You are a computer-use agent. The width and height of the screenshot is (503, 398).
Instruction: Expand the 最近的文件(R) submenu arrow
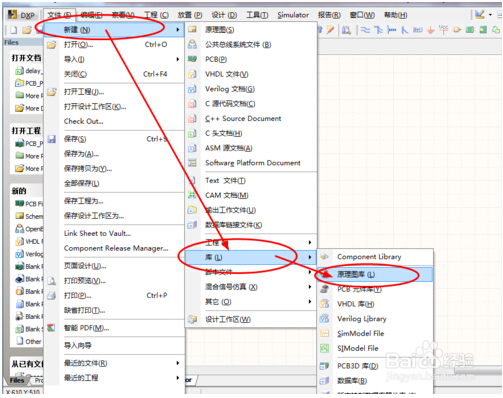(178, 363)
